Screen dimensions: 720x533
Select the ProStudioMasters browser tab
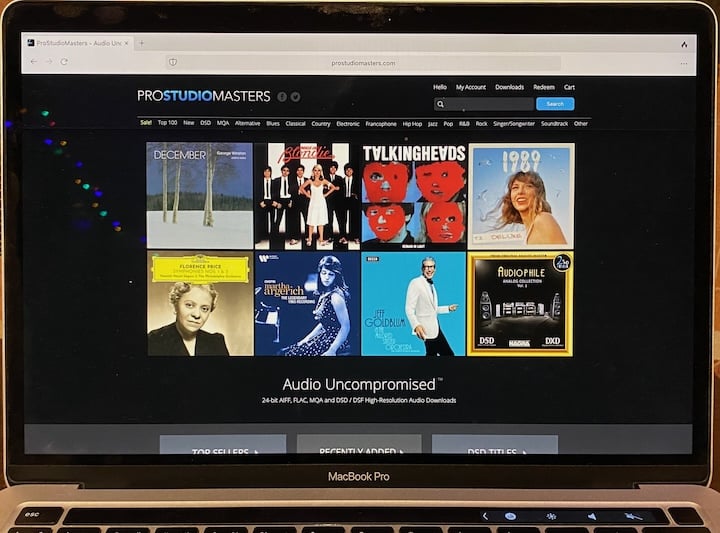point(78,43)
